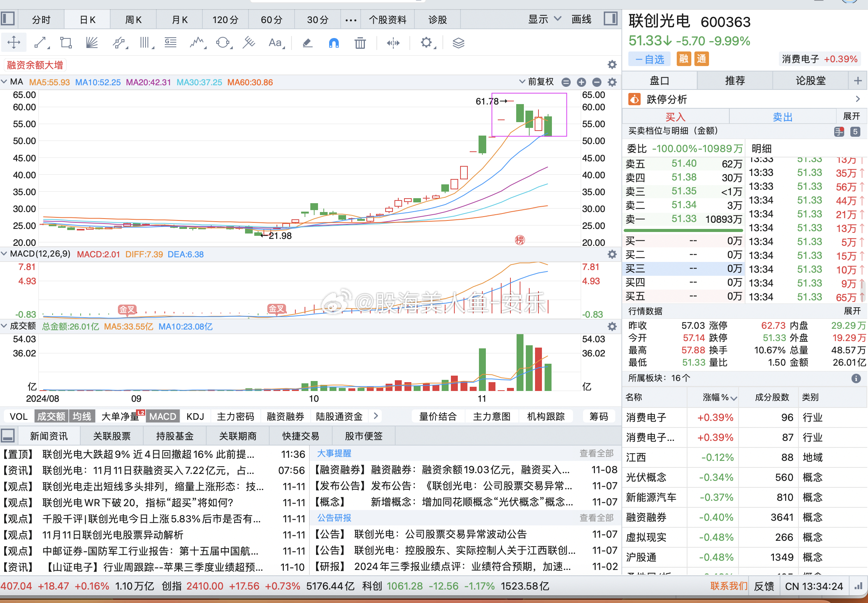Click the 跌停分析 orange icon

[x=634, y=99]
